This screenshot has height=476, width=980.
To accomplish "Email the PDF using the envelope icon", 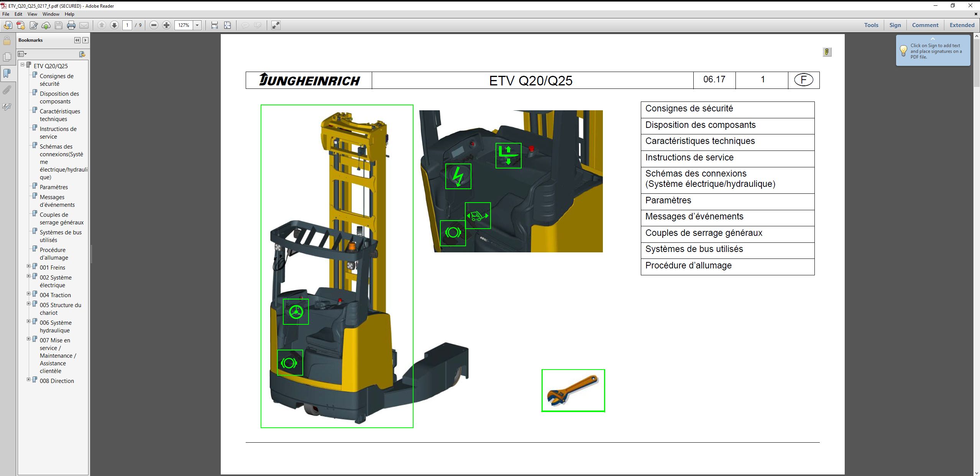I will [x=84, y=25].
